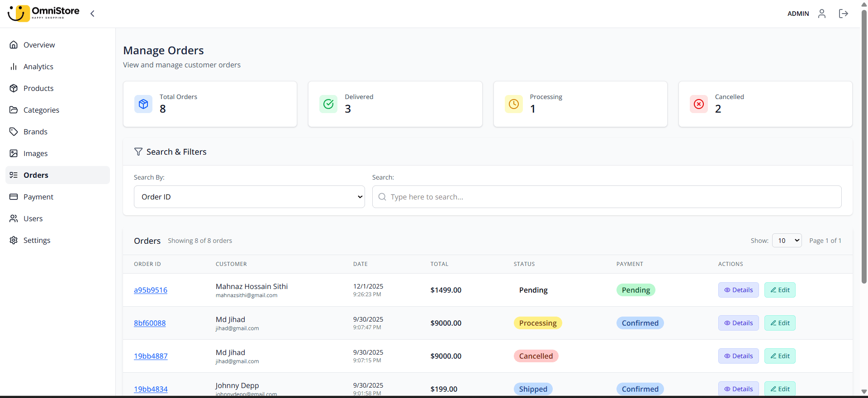Image resolution: width=868 pixels, height=398 pixels.
Task: Click Page 1 of 1 indicator
Action: pos(825,241)
